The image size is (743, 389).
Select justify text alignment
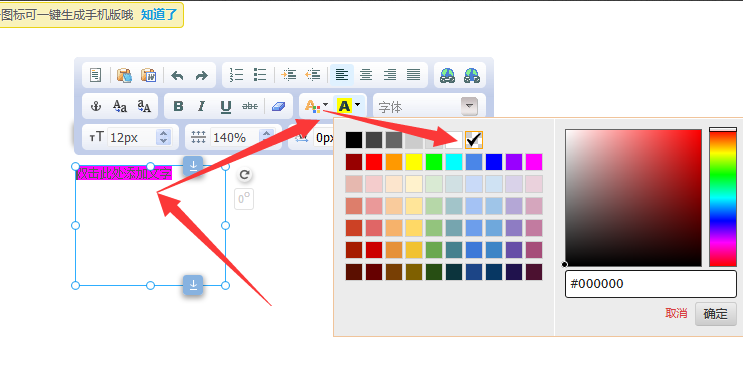(414, 75)
